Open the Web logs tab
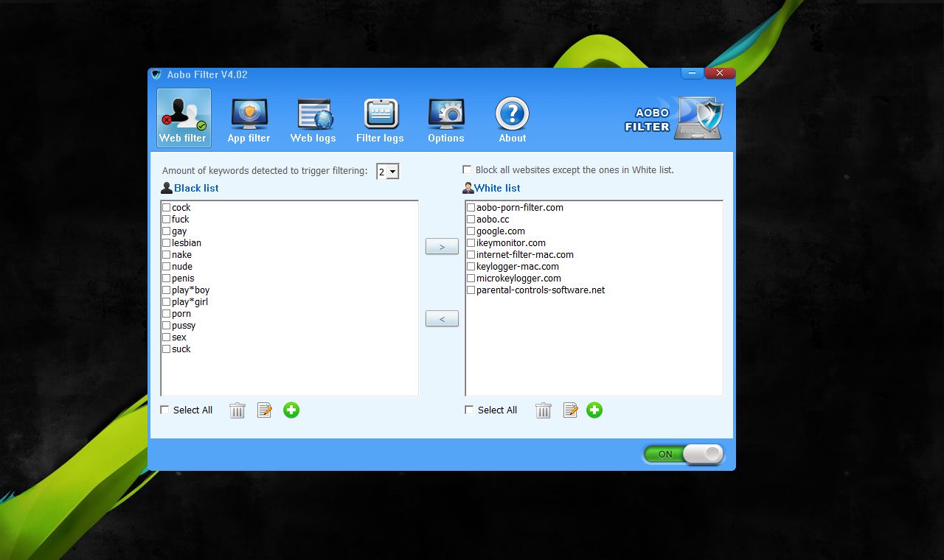Image resolution: width=944 pixels, height=560 pixels. pos(313,120)
